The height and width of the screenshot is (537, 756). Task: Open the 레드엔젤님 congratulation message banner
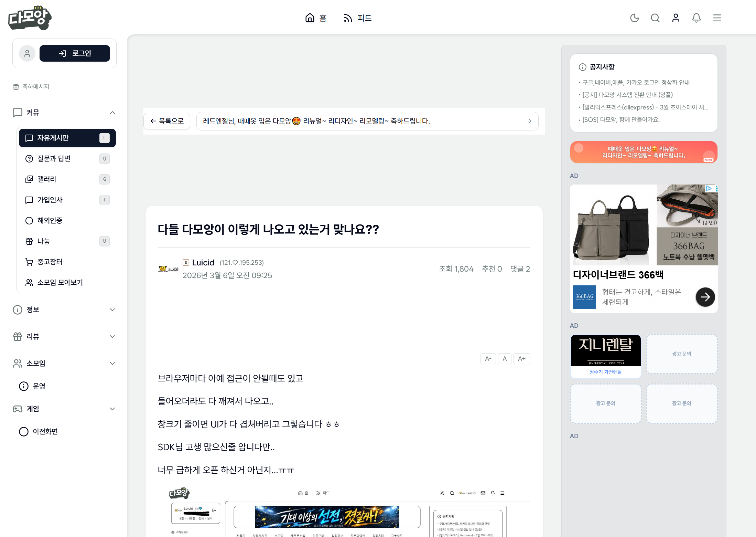(x=367, y=121)
